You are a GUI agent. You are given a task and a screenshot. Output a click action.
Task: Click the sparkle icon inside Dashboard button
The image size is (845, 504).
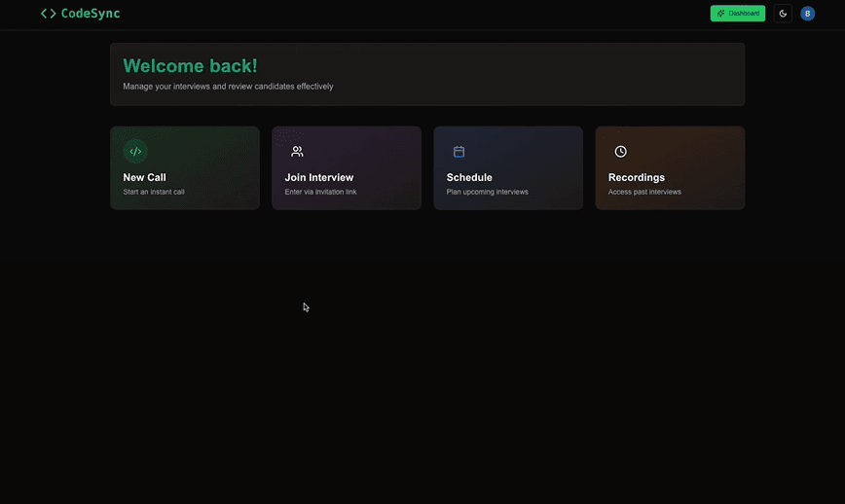(720, 14)
